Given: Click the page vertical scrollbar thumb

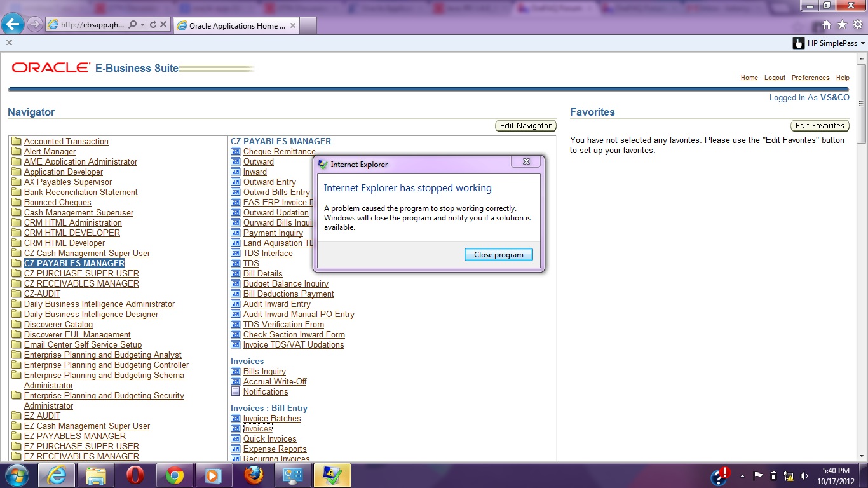Looking at the screenshot, I should pos(862,103).
